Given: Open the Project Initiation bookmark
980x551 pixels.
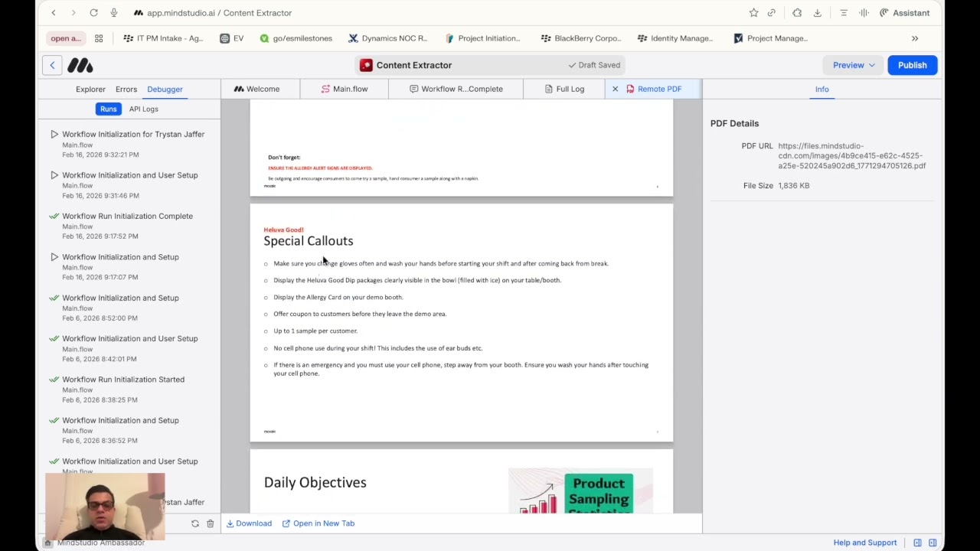Looking at the screenshot, I should [483, 38].
